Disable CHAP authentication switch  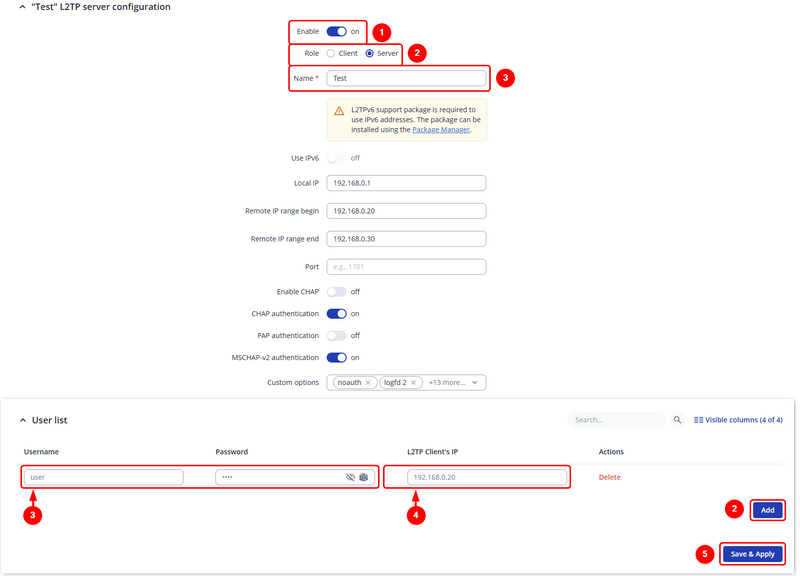(337, 314)
